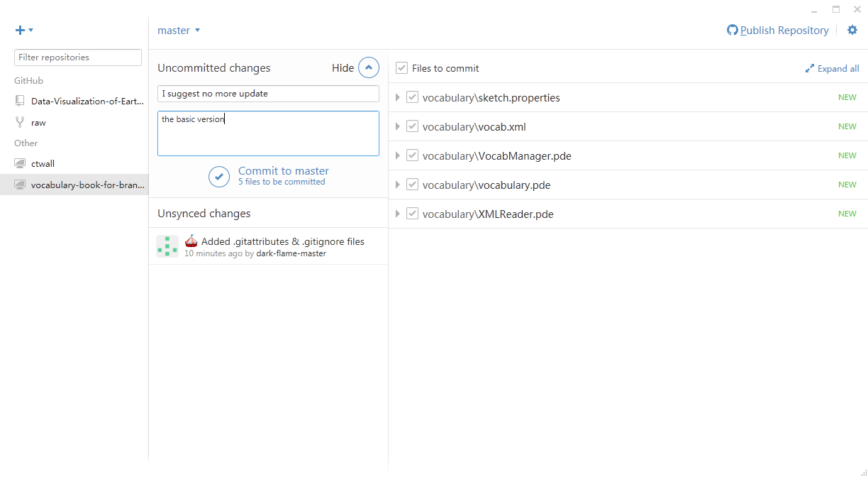Expand the XMLReader.pde diff triangle
Screen dimensions: 868x477
pos(398,214)
